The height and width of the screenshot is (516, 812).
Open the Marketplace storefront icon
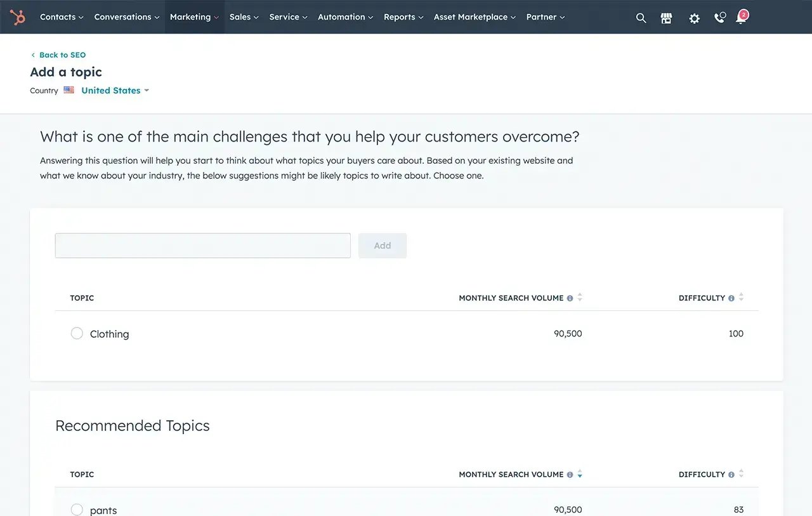click(x=666, y=18)
